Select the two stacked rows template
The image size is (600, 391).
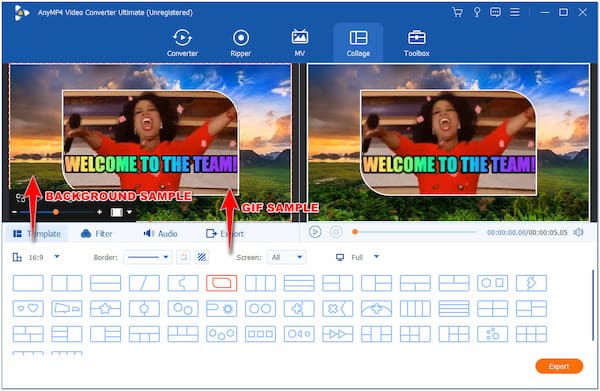[105, 283]
